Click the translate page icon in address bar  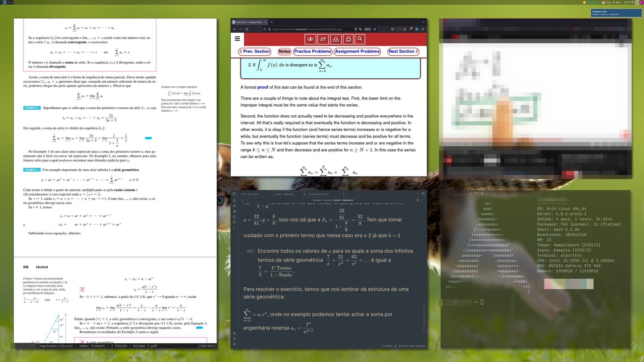click(x=360, y=29)
